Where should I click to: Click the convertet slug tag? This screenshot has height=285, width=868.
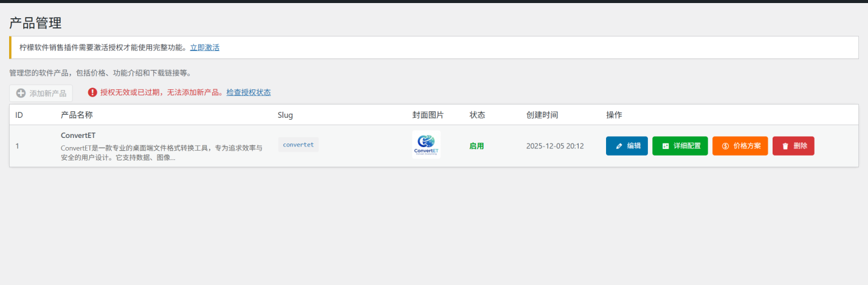coord(298,145)
